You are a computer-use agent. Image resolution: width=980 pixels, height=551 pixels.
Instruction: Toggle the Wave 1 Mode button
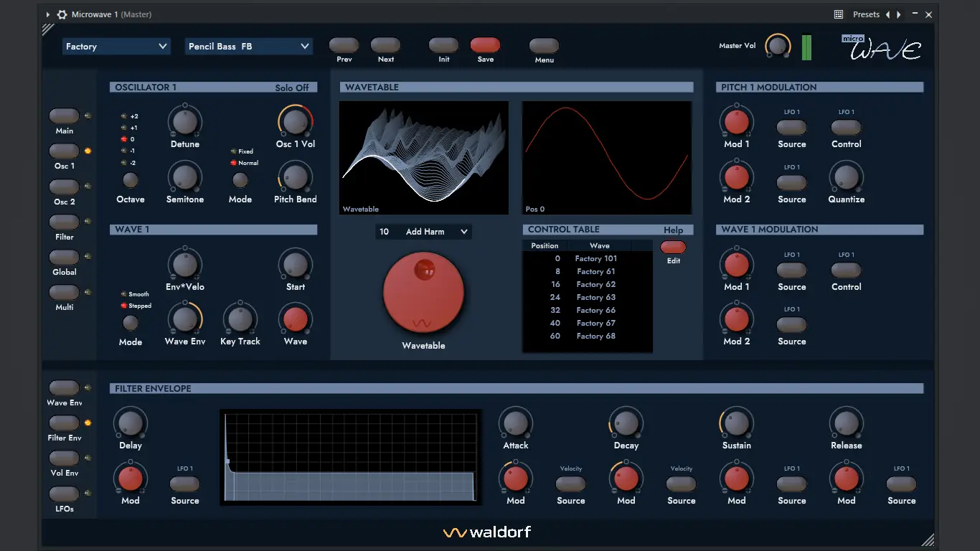pyautogui.click(x=130, y=323)
